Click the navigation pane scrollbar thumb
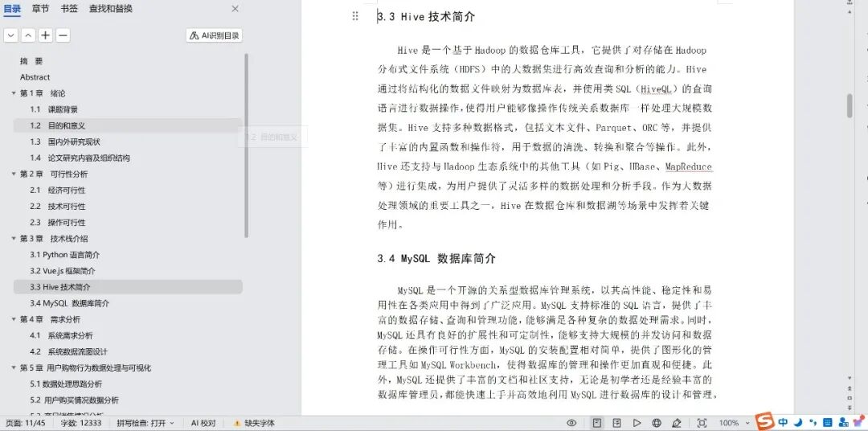Viewport: 868px width, 431px height. 247,146
